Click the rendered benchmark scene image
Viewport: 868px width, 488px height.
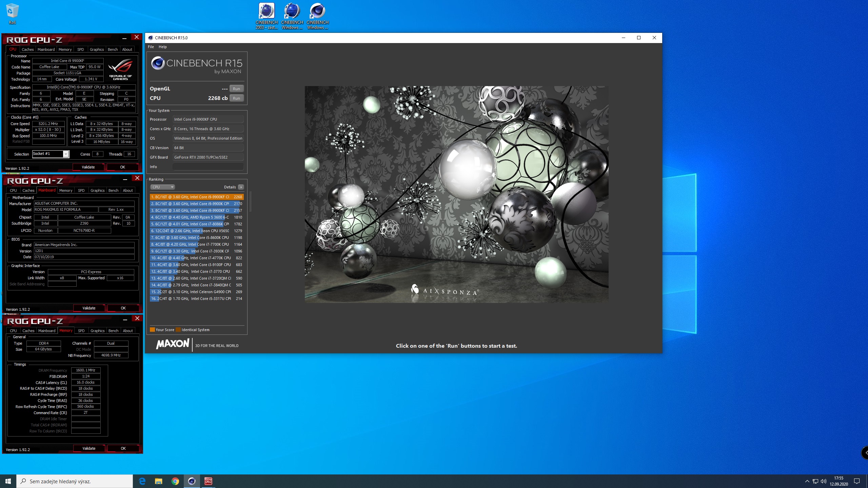456,194
